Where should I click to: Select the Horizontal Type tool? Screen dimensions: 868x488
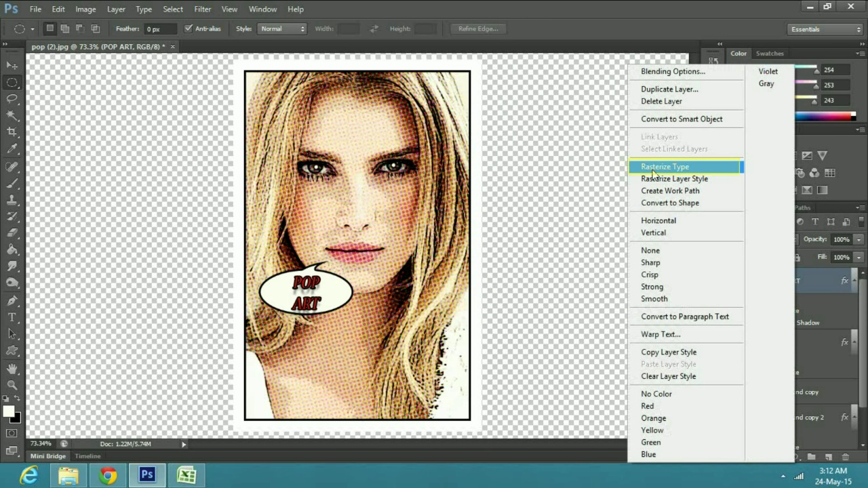(x=12, y=318)
